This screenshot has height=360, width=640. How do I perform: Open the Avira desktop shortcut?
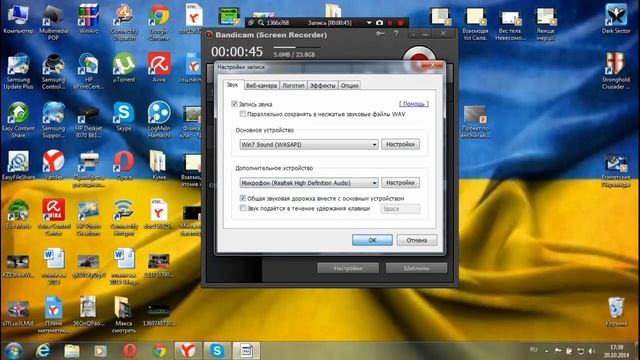[159, 68]
